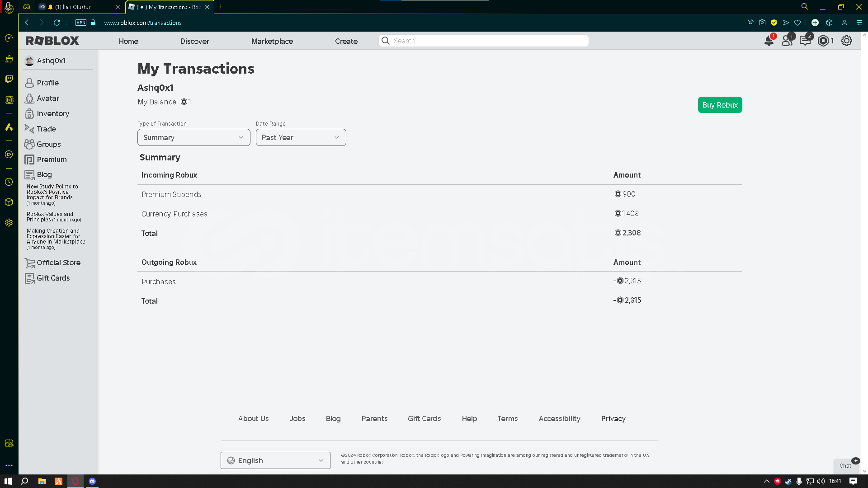Open the notifications bell icon
This screenshot has height=488, width=868.
pos(769,41)
